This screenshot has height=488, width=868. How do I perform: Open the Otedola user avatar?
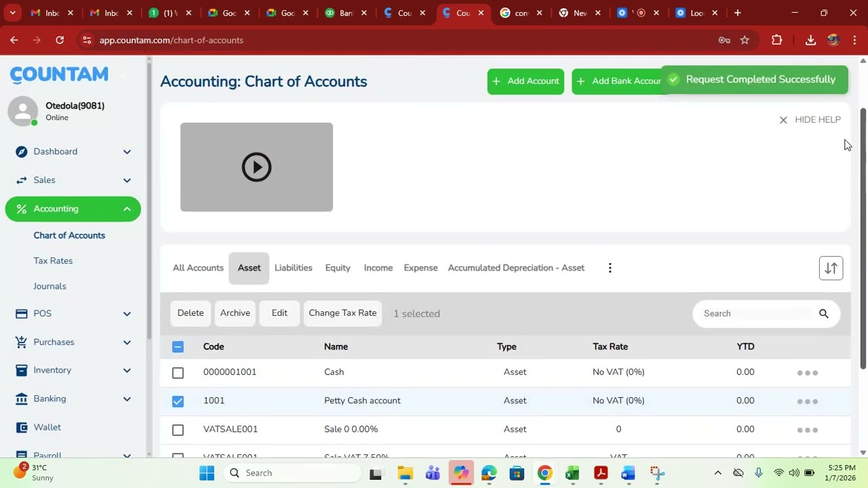click(x=23, y=111)
